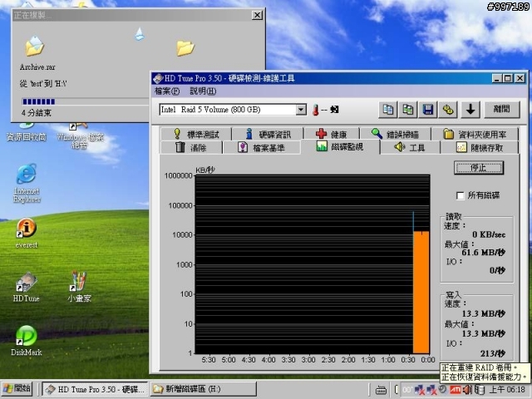The height and width of the screenshot is (399, 532).
Task: Click the DiskMark desktop icon
Action: click(x=26, y=341)
